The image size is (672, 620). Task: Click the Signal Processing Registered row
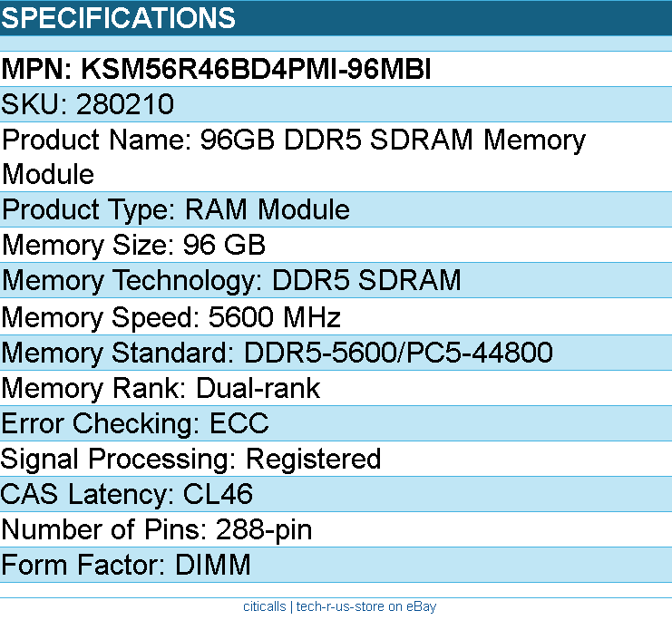point(190,459)
